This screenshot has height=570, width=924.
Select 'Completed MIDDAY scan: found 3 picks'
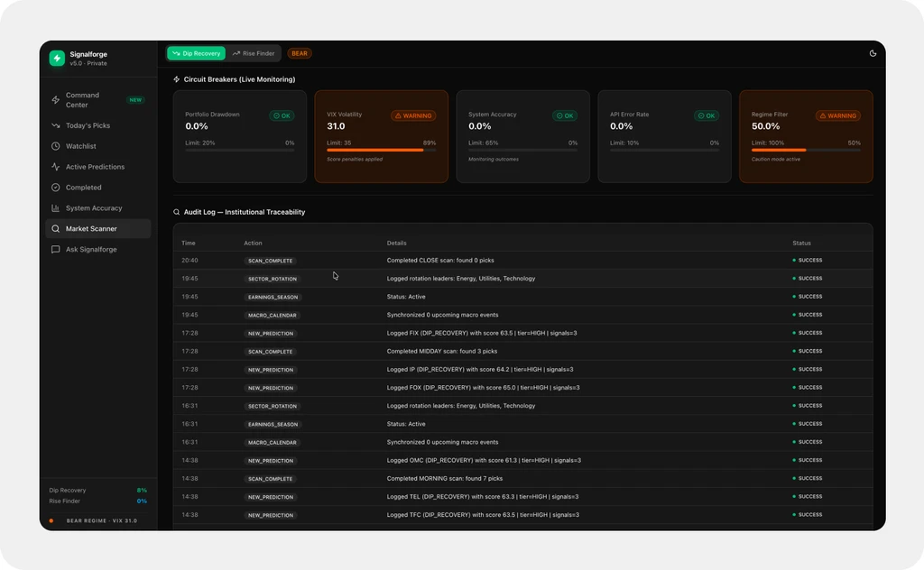click(442, 351)
